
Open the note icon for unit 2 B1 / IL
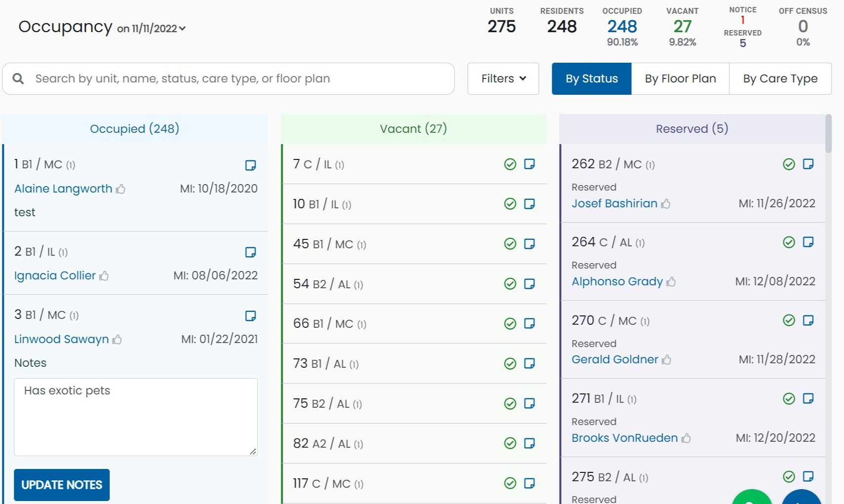pos(251,252)
